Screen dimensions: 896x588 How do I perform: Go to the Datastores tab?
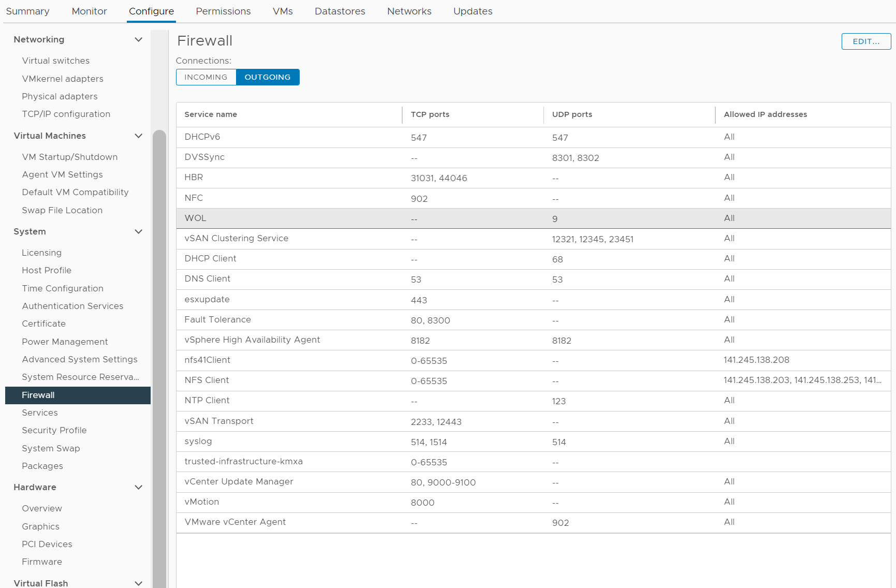coord(340,11)
